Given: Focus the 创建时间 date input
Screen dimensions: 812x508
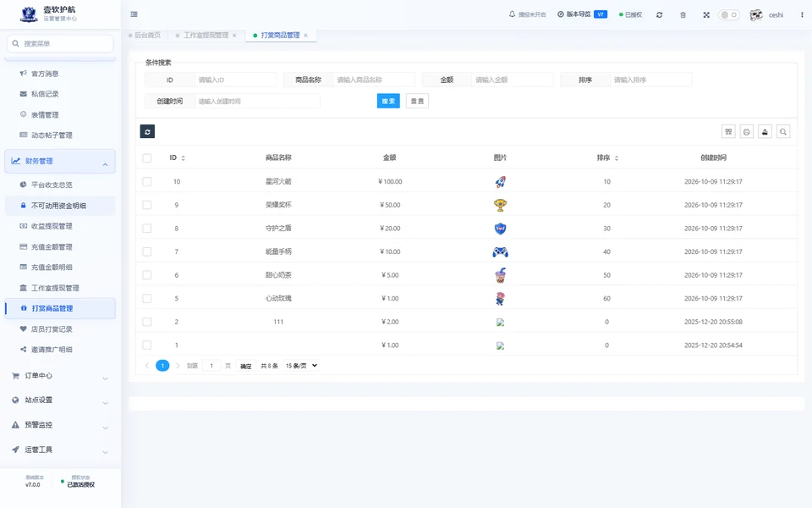Looking at the screenshot, I should [x=257, y=101].
